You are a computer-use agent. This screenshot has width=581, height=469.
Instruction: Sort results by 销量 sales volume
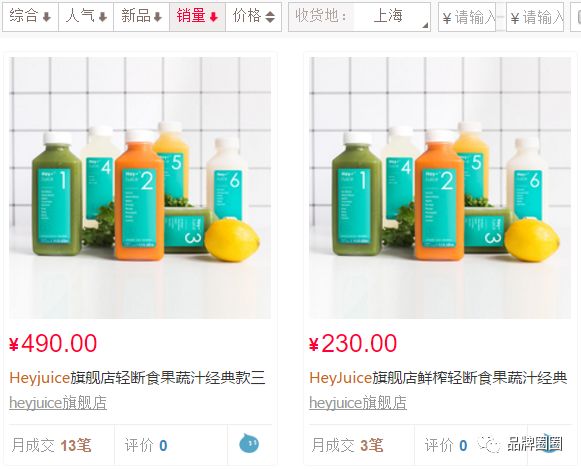pyautogui.click(x=197, y=17)
